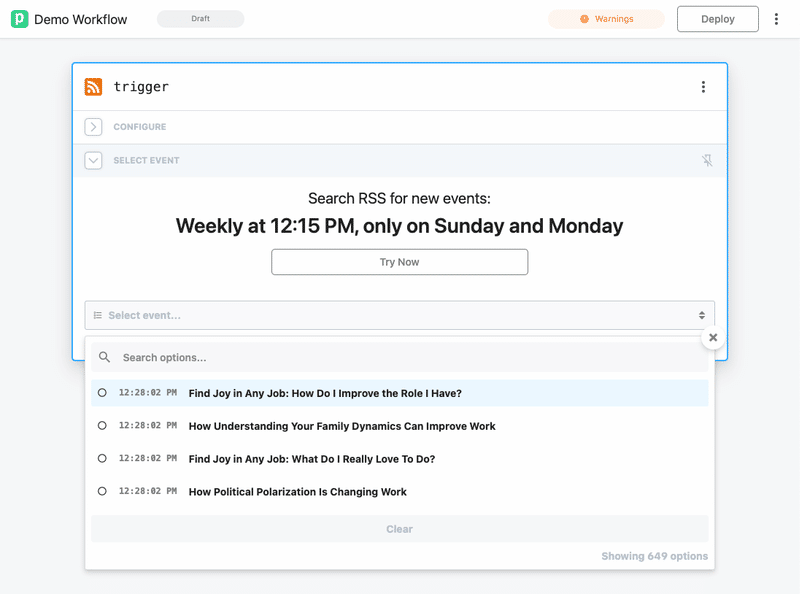Click the 'Showing 649 options' text
Viewport: 800px width, 594px height.
(655, 556)
